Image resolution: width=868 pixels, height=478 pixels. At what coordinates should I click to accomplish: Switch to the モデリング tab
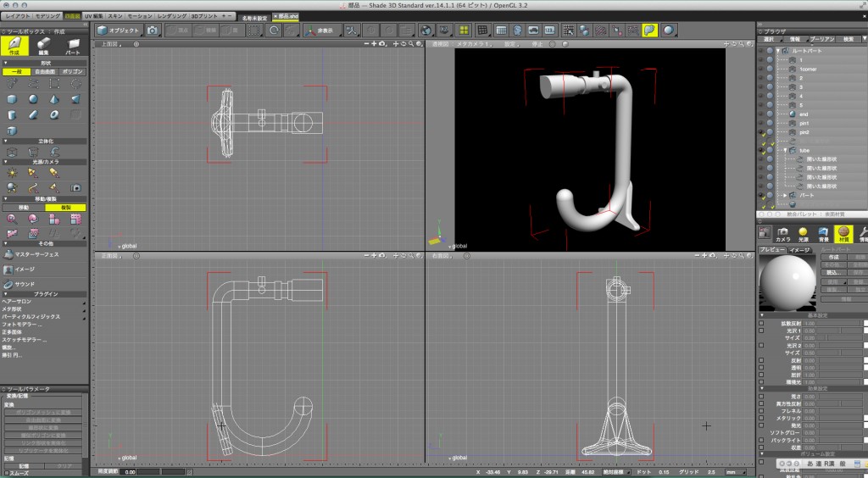(48, 16)
